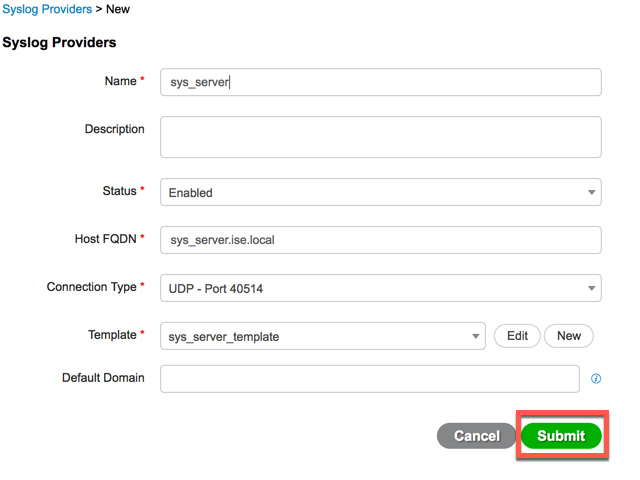Open the Default Domain info icon
The image size is (640, 480).
coord(596,378)
